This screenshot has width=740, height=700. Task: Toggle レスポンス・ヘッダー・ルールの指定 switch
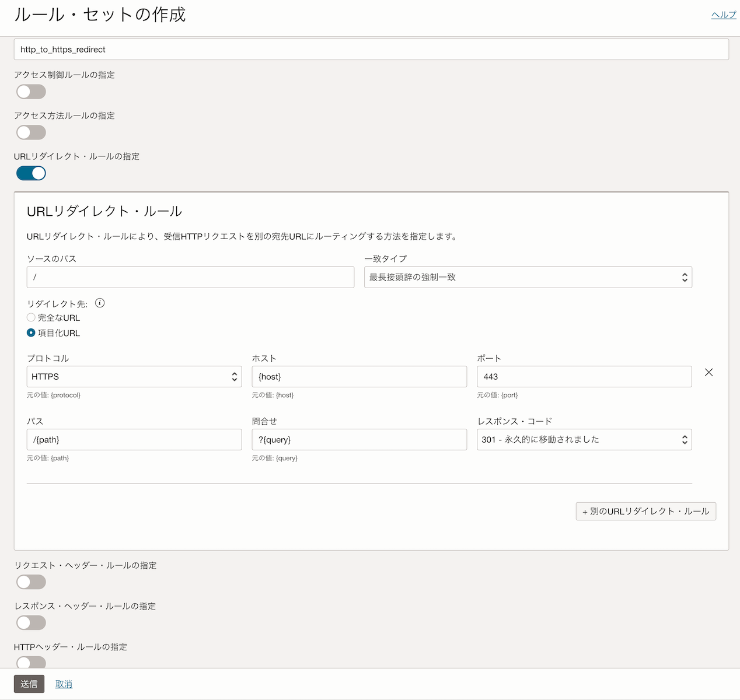[31, 622]
